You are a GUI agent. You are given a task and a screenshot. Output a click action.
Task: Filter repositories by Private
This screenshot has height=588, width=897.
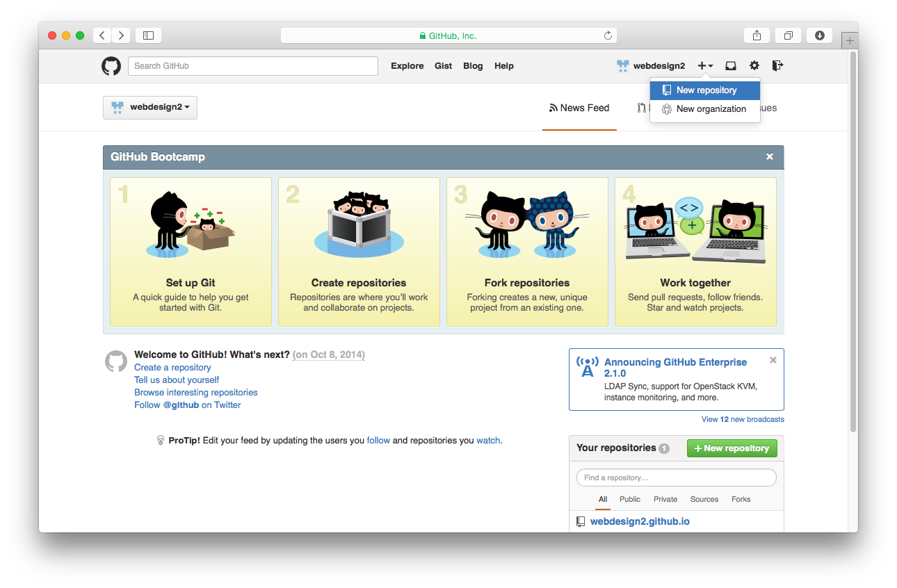point(665,499)
